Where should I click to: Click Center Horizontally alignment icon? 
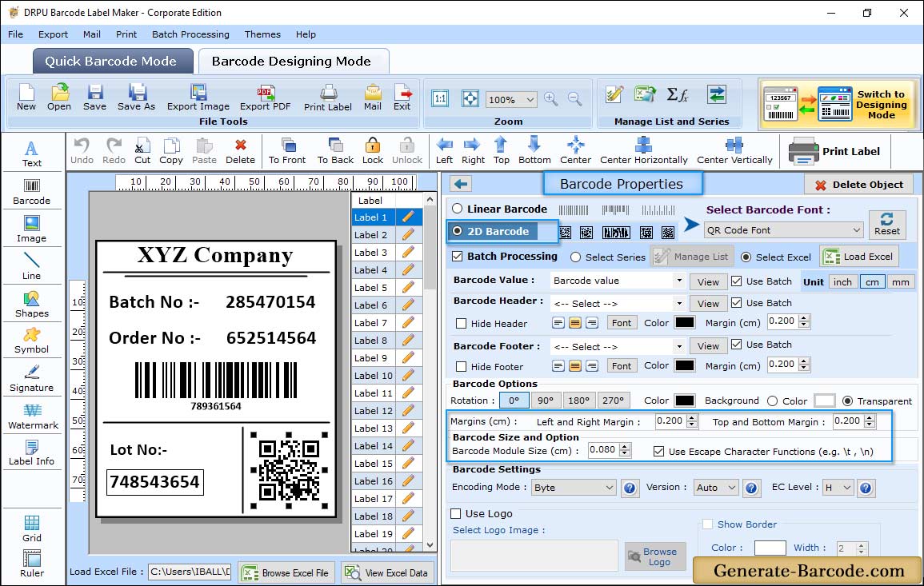(x=643, y=151)
